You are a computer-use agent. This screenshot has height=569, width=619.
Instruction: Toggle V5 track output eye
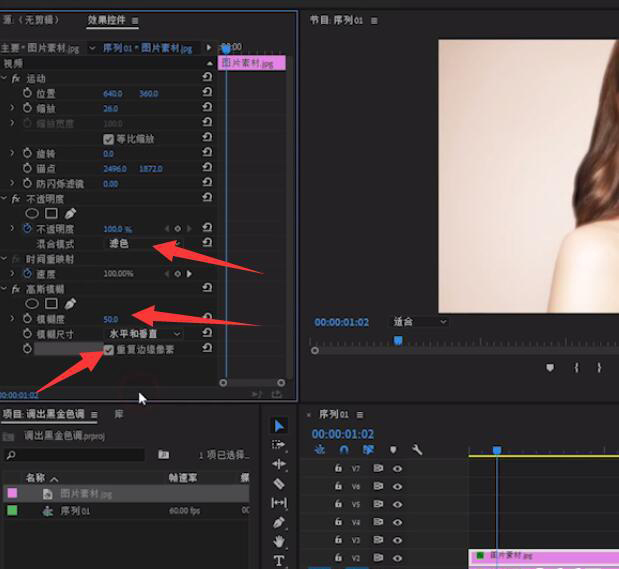(398, 504)
